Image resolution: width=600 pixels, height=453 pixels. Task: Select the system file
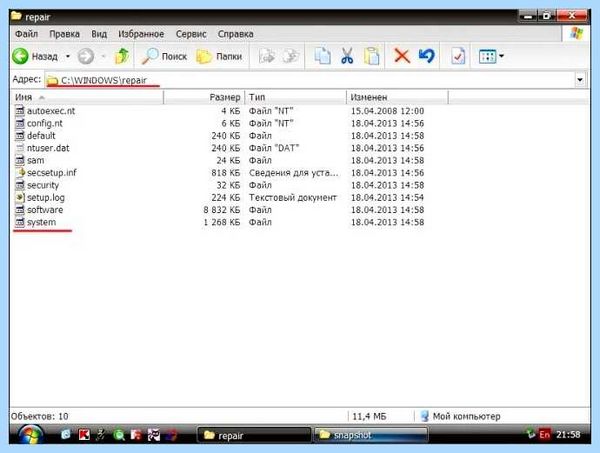[41, 222]
